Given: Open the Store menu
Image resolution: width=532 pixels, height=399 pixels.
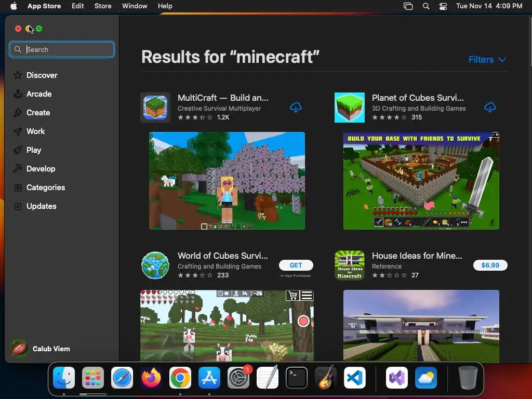Looking at the screenshot, I should click(103, 6).
